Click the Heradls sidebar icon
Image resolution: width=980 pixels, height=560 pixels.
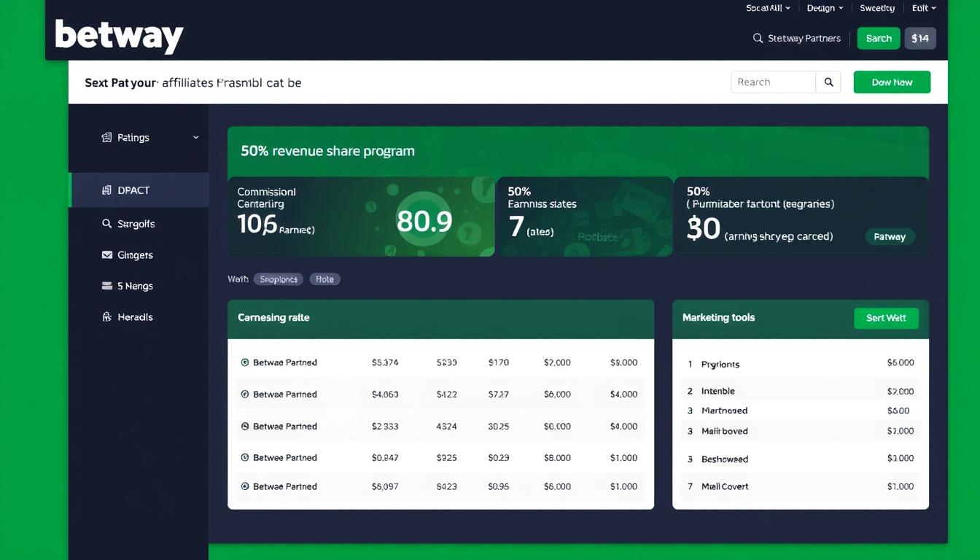click(106, 317)
